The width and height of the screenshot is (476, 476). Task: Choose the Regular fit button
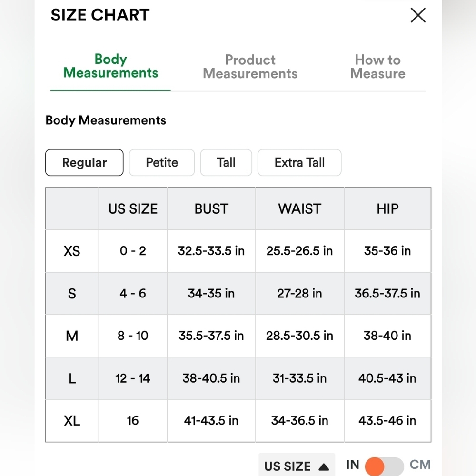tap(84, 162)
